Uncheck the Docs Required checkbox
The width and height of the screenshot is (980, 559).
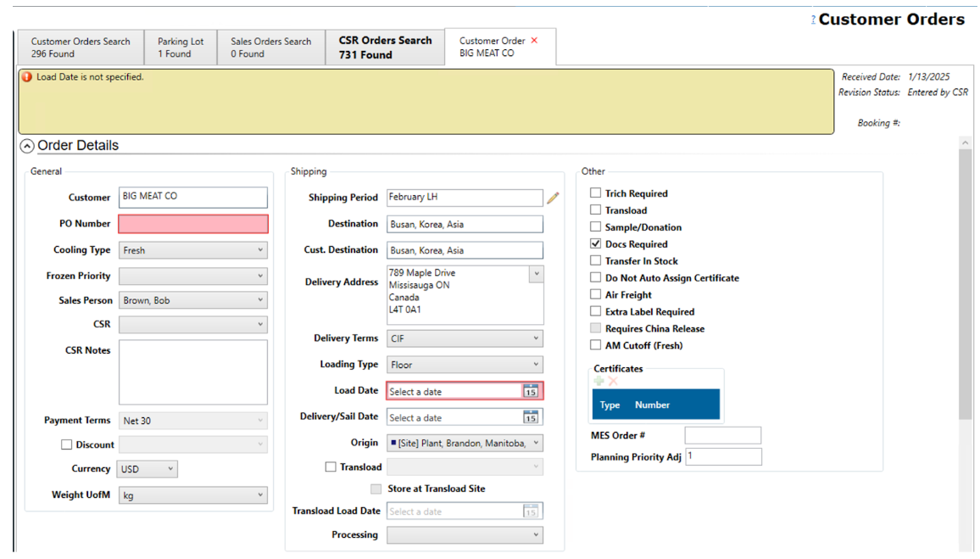click(596, 243)
